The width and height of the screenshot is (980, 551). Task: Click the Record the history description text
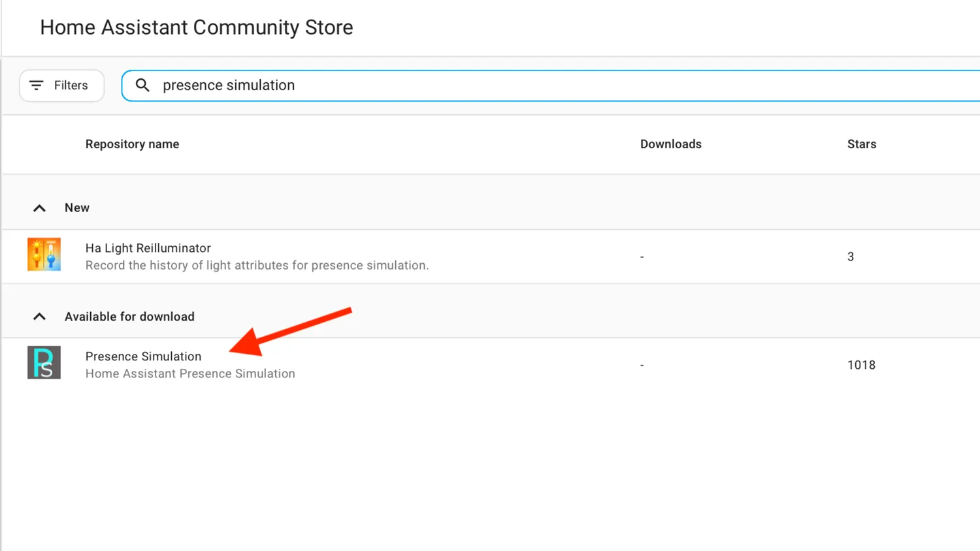257,266
